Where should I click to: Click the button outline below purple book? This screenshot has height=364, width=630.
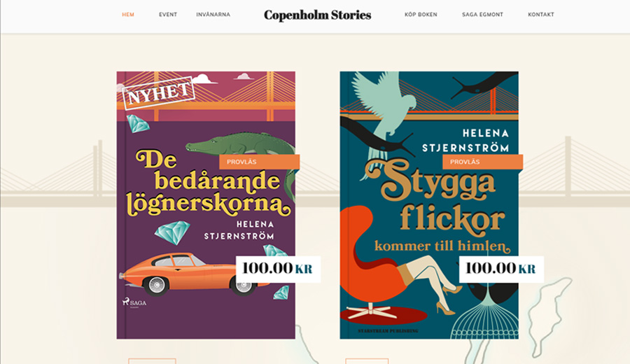tap(153, 361)
